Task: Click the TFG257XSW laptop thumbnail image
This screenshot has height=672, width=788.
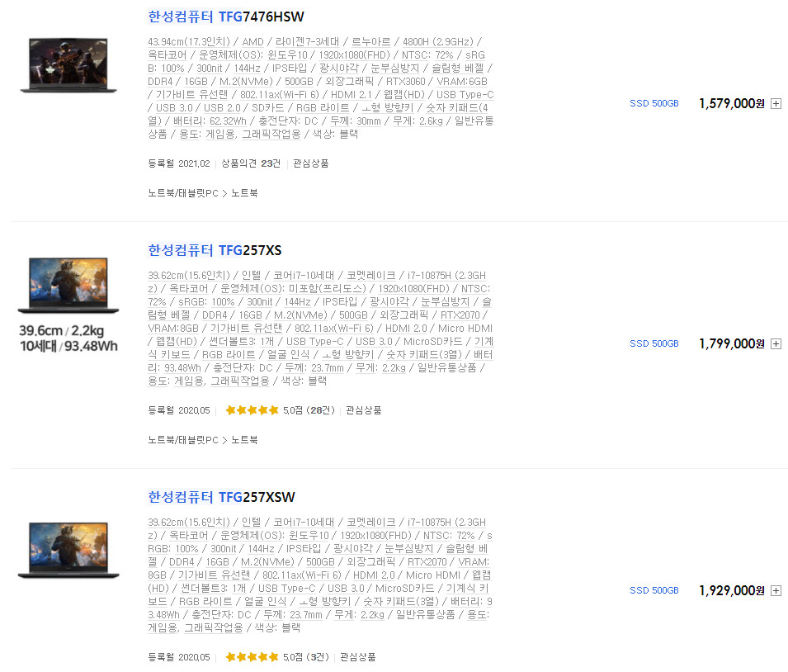Action: click(x=68, y=550)
